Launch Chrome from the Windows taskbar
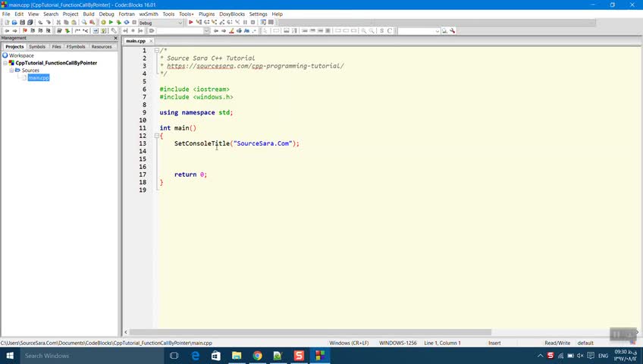 (x=258, y=356)
